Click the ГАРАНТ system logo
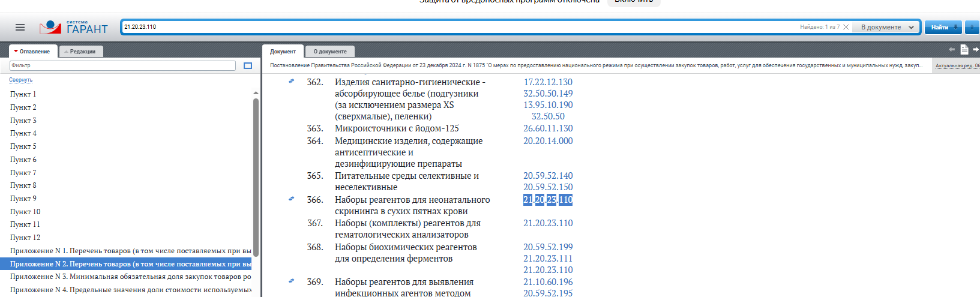980x297 pixels. 73,28
